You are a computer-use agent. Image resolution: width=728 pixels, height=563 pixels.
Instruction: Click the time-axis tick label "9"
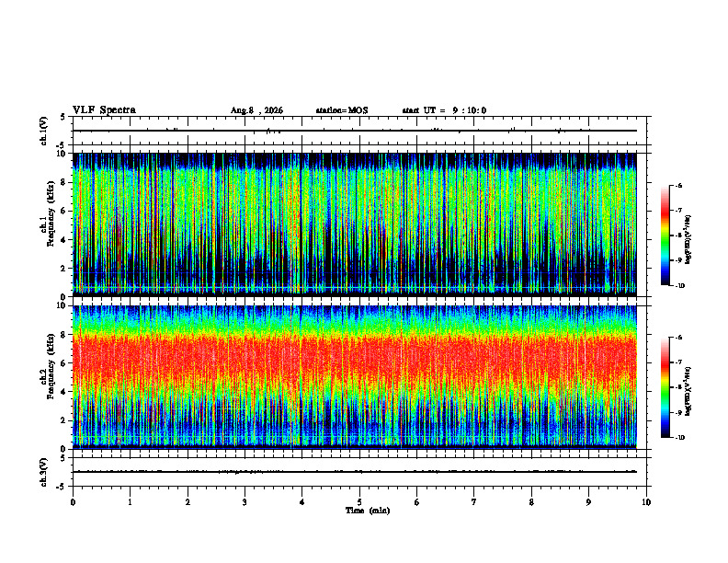tap(588, 502)
